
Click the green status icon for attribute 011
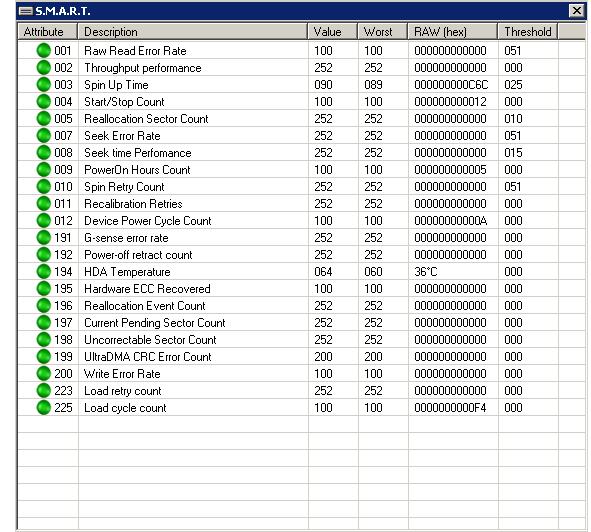44,203
